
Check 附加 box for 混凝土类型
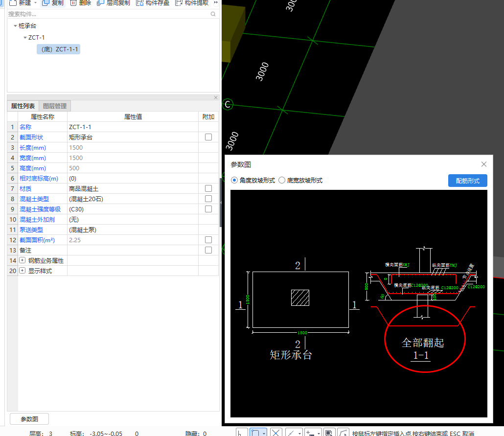click(208, 199)
